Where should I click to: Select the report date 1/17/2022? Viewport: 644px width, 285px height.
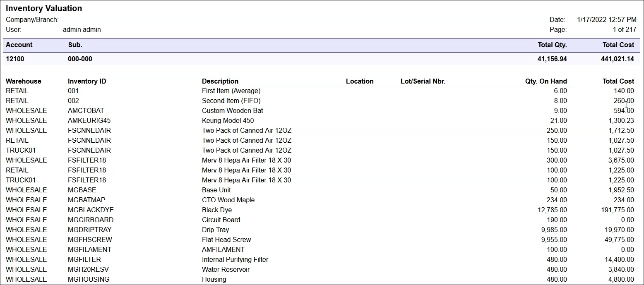[x=606, y=19]
